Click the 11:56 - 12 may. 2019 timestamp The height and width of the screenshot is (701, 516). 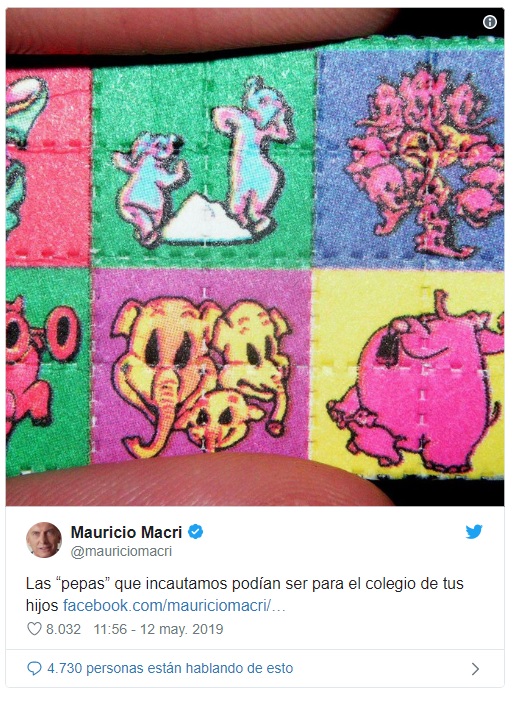coord(158,629)
